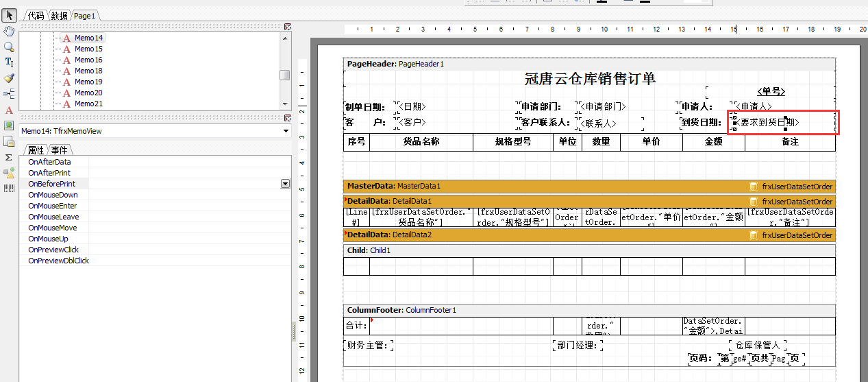Select the 货品名称 column header cell
Viewport: 868px width, 382px height.
tap(421, 142)
